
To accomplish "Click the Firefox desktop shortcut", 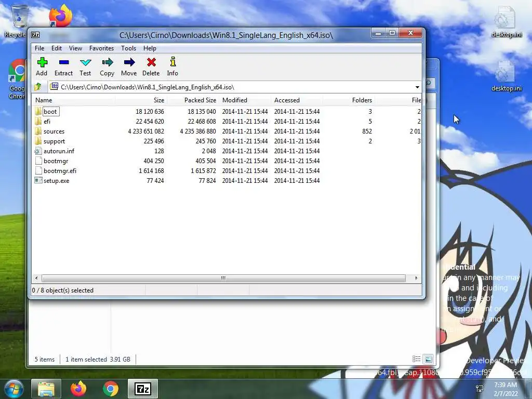I will [60, 15].
